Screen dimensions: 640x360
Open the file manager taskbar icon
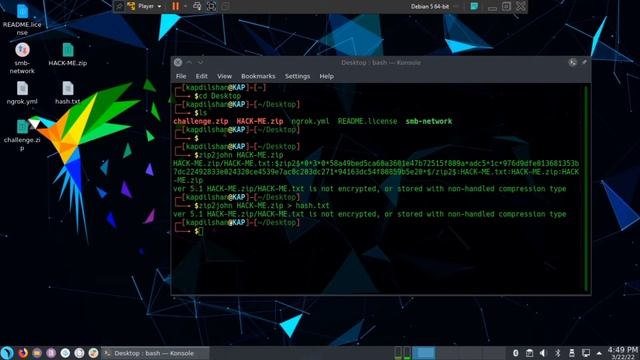click(x=37, y=353)
